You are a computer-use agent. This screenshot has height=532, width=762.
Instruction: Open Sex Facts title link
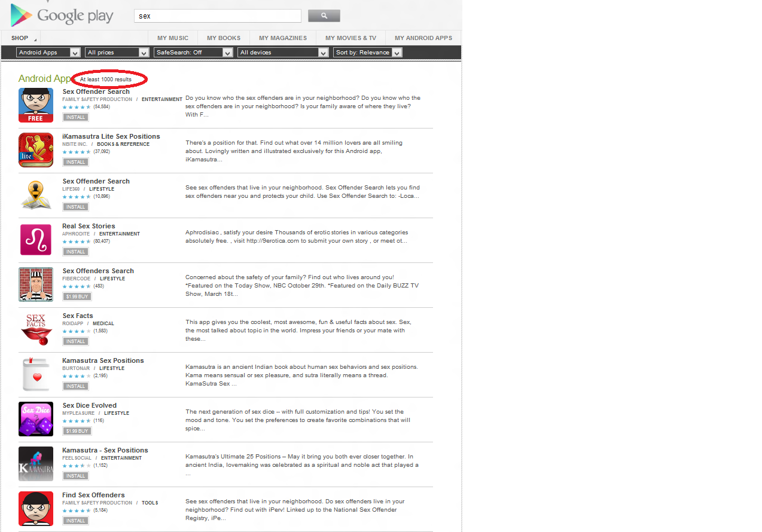coord(78,316)
